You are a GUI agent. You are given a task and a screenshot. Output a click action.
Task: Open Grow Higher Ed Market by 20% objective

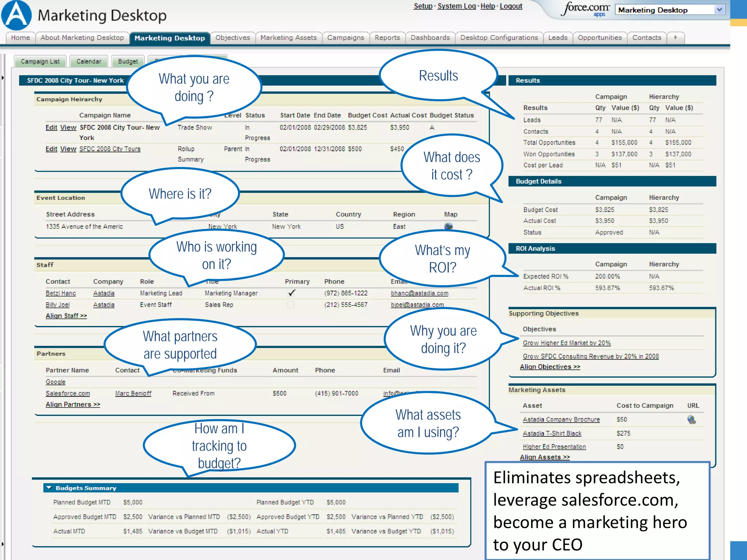pos(566,343)
